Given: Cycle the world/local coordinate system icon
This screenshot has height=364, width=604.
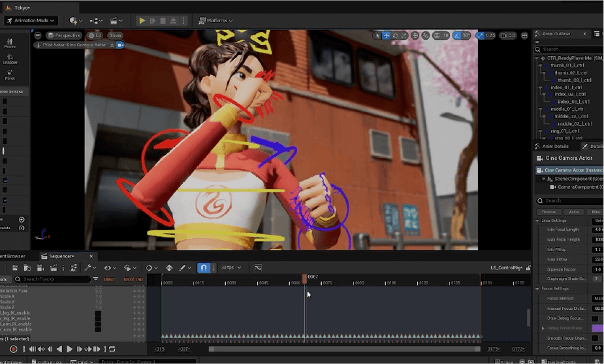Looking at the screenshot, I should 415,35.
